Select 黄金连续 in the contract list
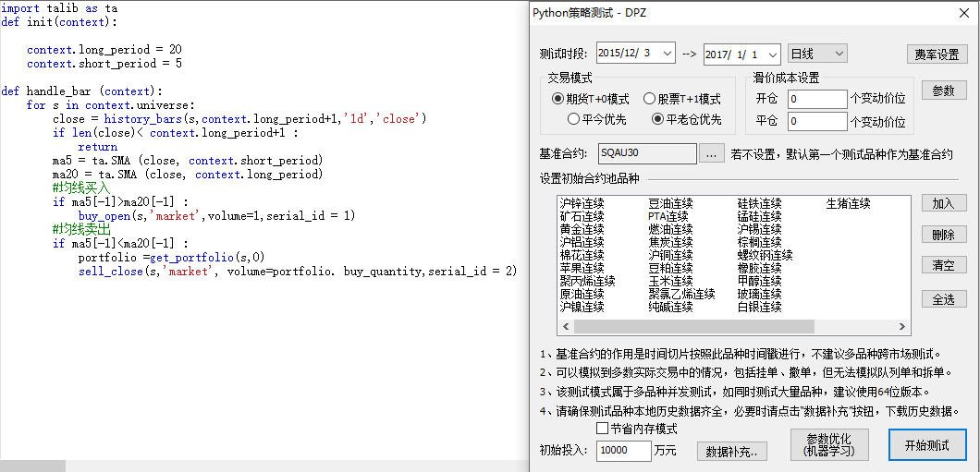Image resolution: width=980 pixels, height=472 pixels. [x=582, y=229]
